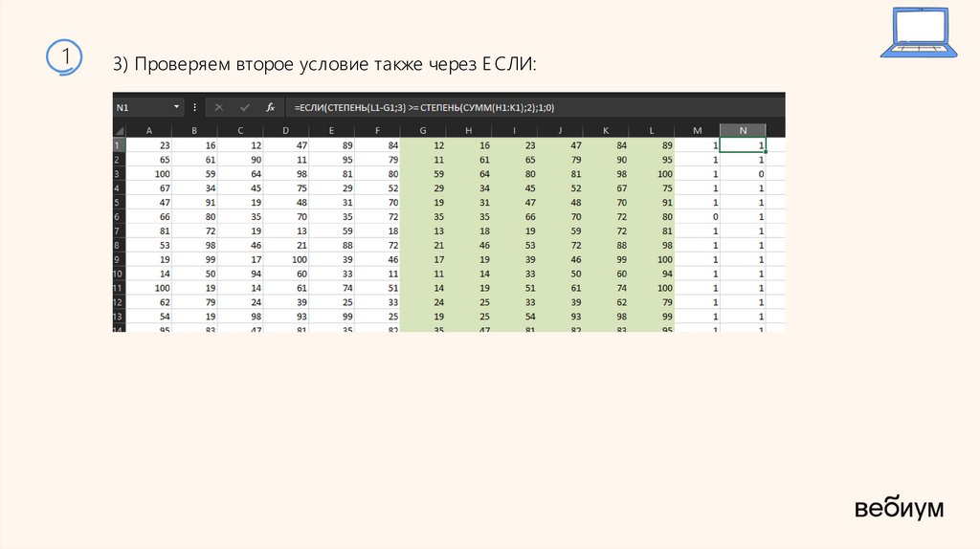Click cell A11 with value 100

point(148,288)
